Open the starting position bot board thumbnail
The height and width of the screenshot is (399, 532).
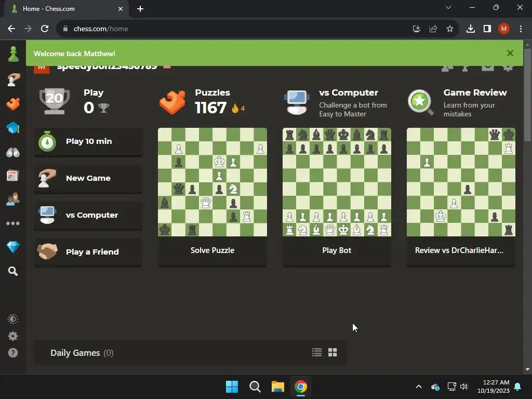[x=337, y=182]
